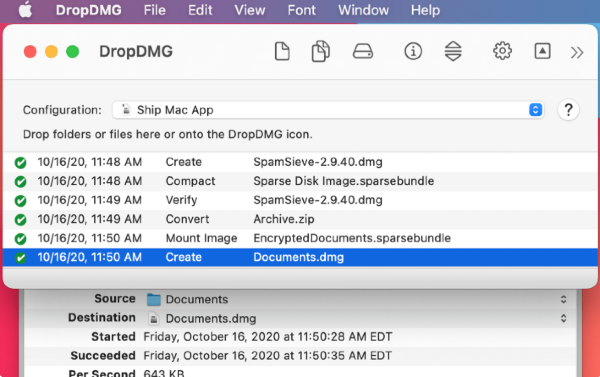Click the round question mark help button
The image size is (600, 377).
[568, 110]
